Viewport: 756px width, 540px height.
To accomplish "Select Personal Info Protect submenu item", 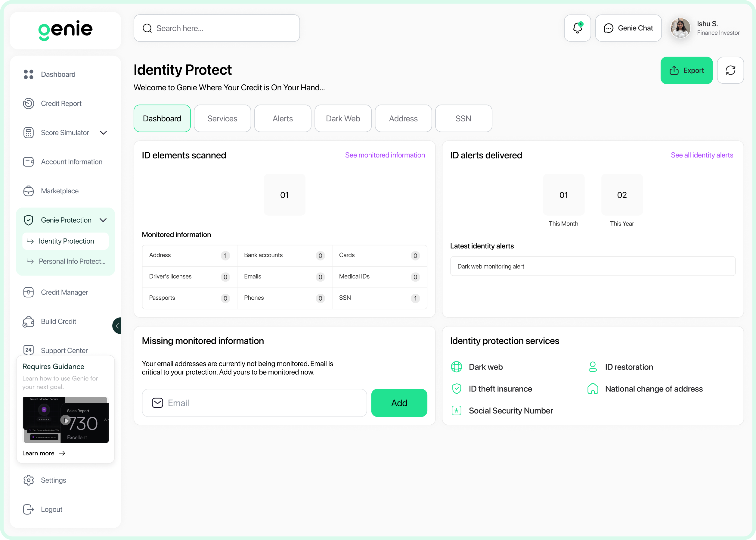I will click(x=72, y=261).
